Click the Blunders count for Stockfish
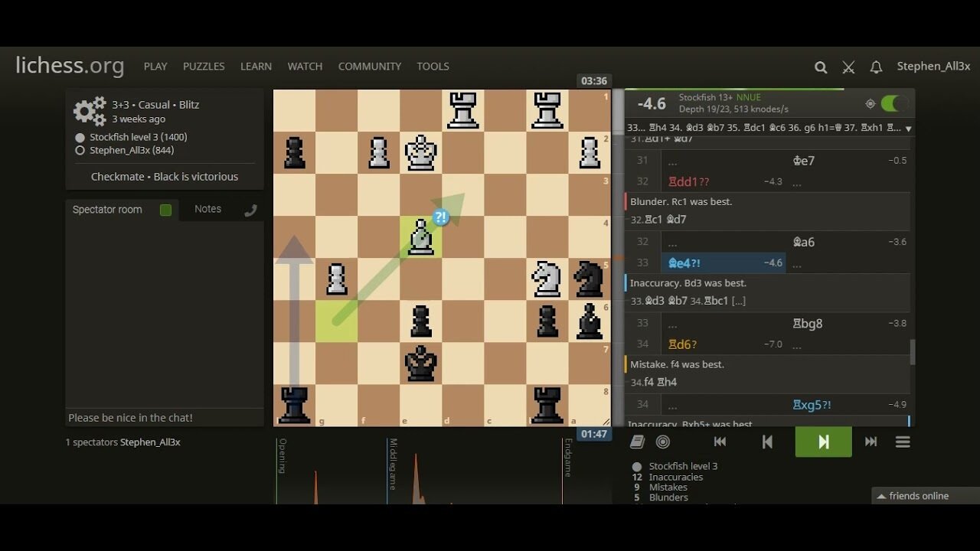Image resolution: width=980 pixels, height=551 pixels. click(661, 497)
